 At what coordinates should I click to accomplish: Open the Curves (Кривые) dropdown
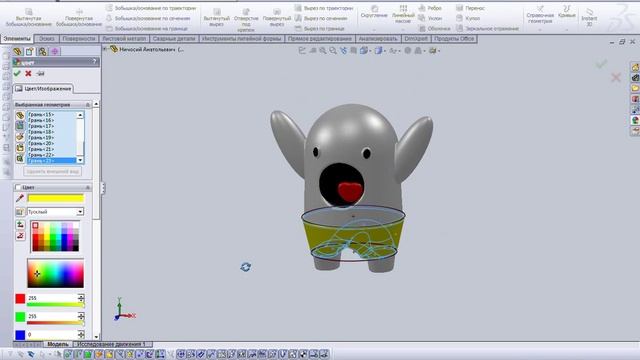[567, 29]
